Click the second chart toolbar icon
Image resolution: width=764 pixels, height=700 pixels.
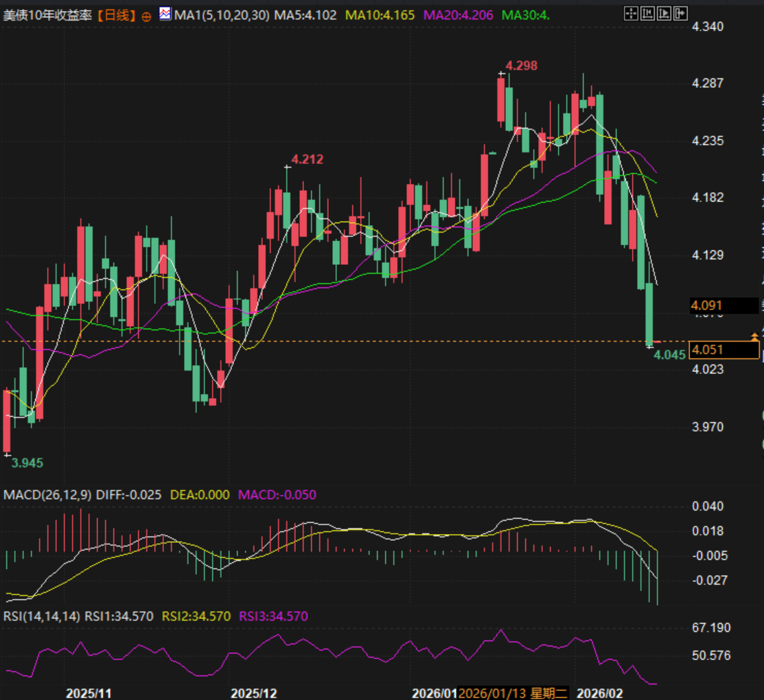(647, 13)
